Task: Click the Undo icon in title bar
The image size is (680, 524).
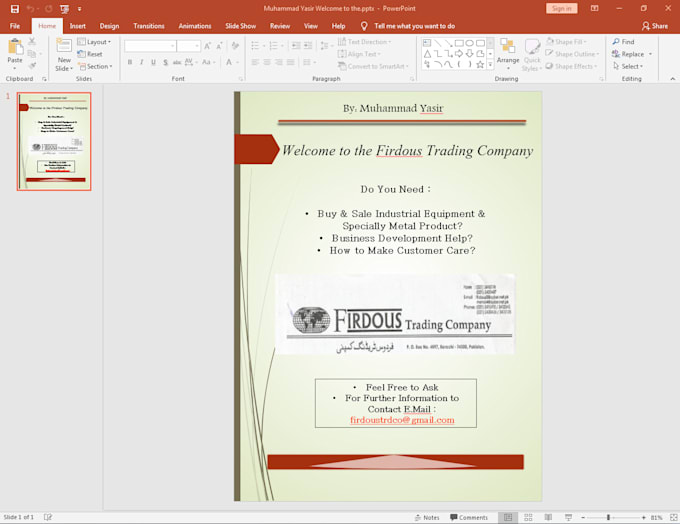Action: tap(30, 9)
